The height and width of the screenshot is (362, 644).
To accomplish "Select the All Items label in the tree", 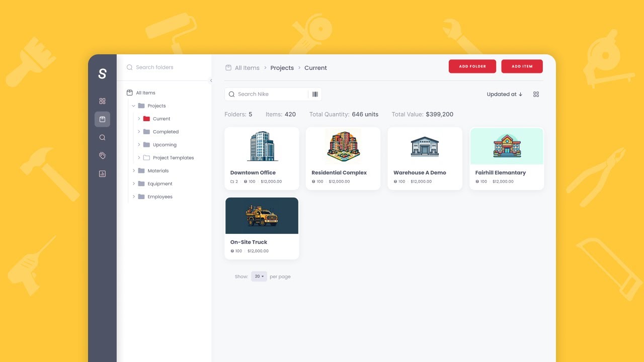I will click(145, 93).
